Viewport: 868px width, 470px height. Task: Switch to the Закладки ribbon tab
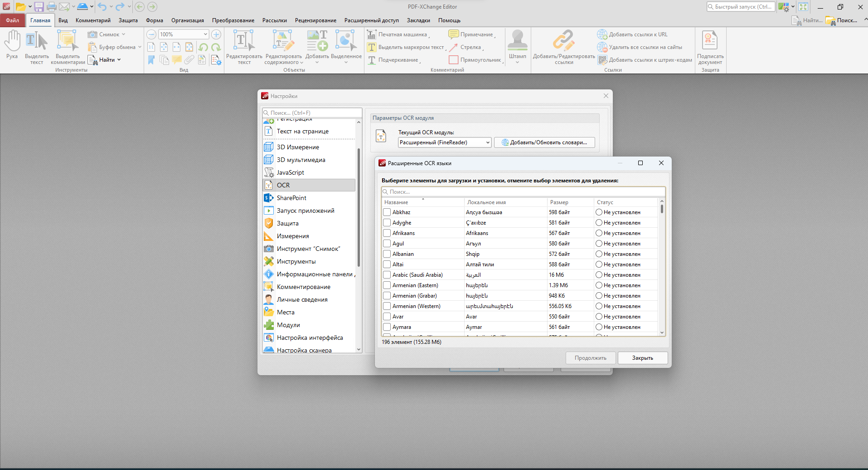click(x=418, y=20)
